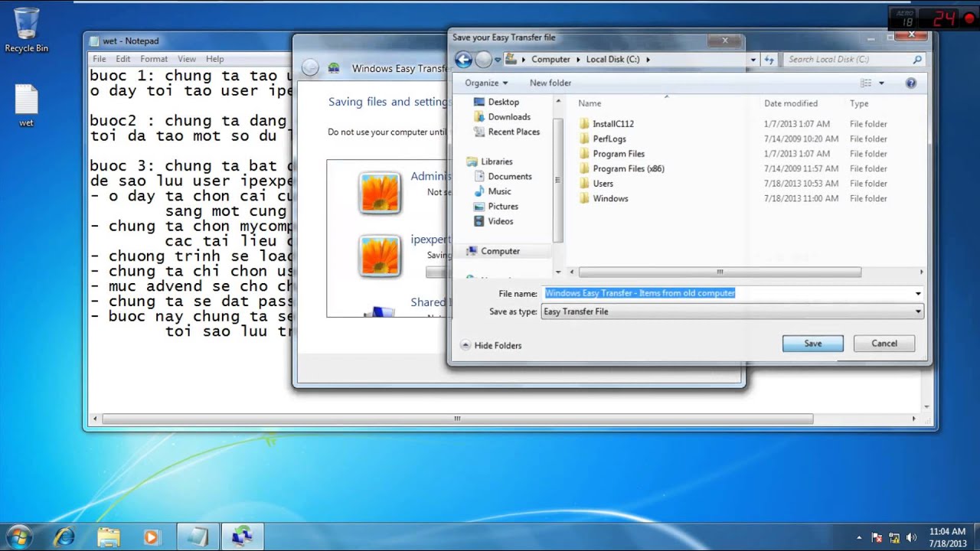Open the view options dropdown arrow

pos(881,83)
